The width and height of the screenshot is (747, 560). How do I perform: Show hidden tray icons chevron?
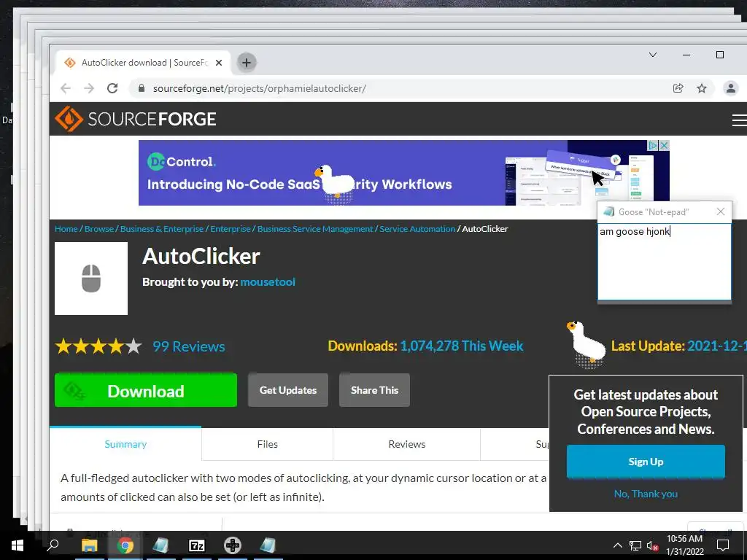click(x=617, y=545)
